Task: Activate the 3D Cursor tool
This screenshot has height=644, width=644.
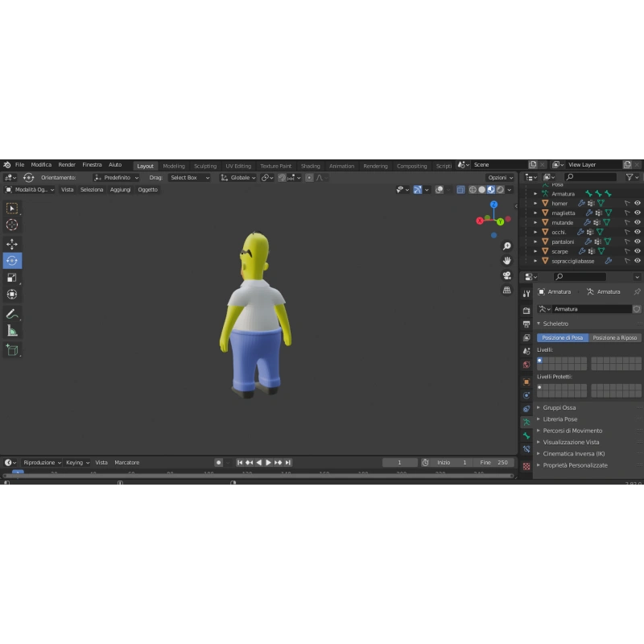Action: [x=12, y=225]
